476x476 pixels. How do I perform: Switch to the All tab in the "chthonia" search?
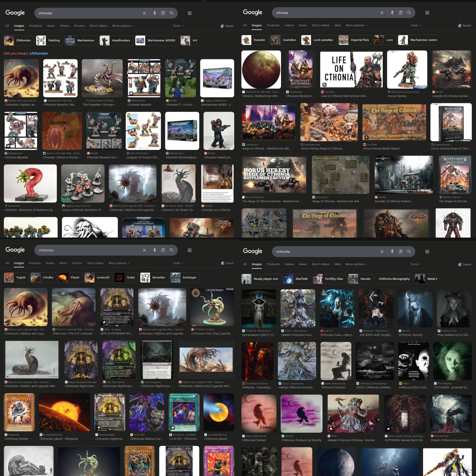(x=245, y=264)
